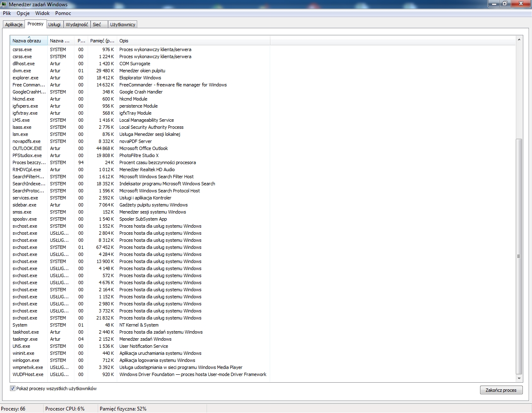Select svchost.exe row using 21 832 K
This screenshot has height=413, width=532.
(x=140, y=318)
